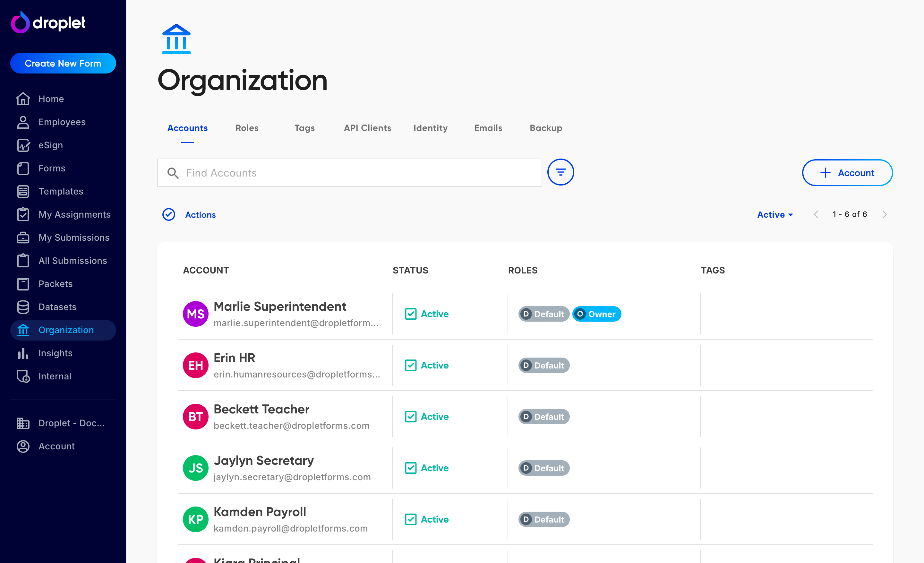Switch to the Roles tab
Screen dimensions: 924x563
click(x=247, y=128)
